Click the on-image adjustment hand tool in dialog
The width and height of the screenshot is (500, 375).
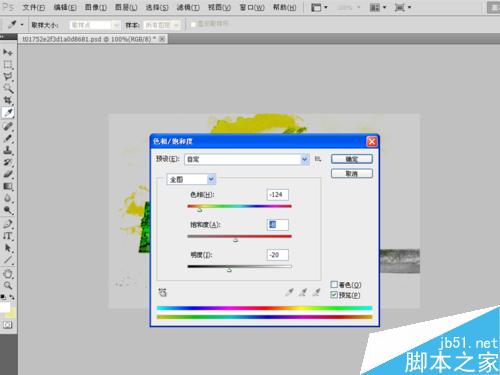162,292
